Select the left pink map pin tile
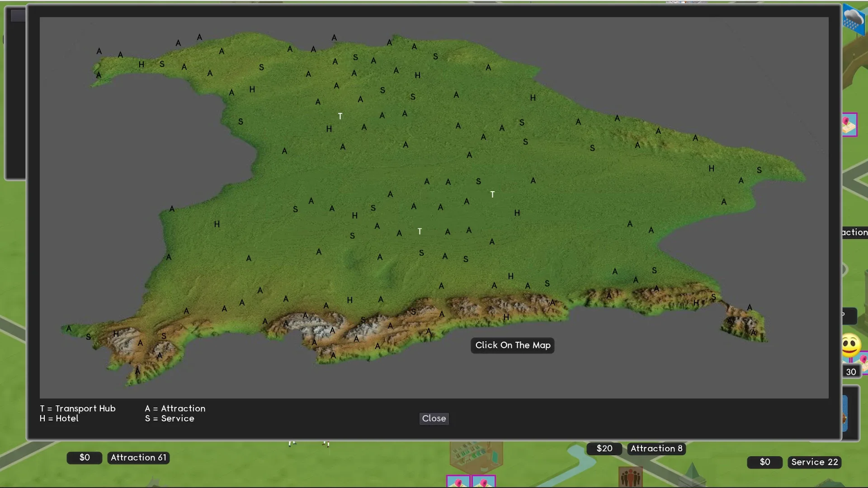The image size is (868, 488). [x=458, y=482]
